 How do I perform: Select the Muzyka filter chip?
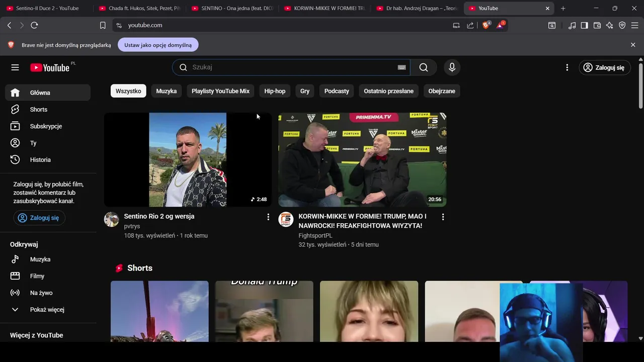coord(166,91)
